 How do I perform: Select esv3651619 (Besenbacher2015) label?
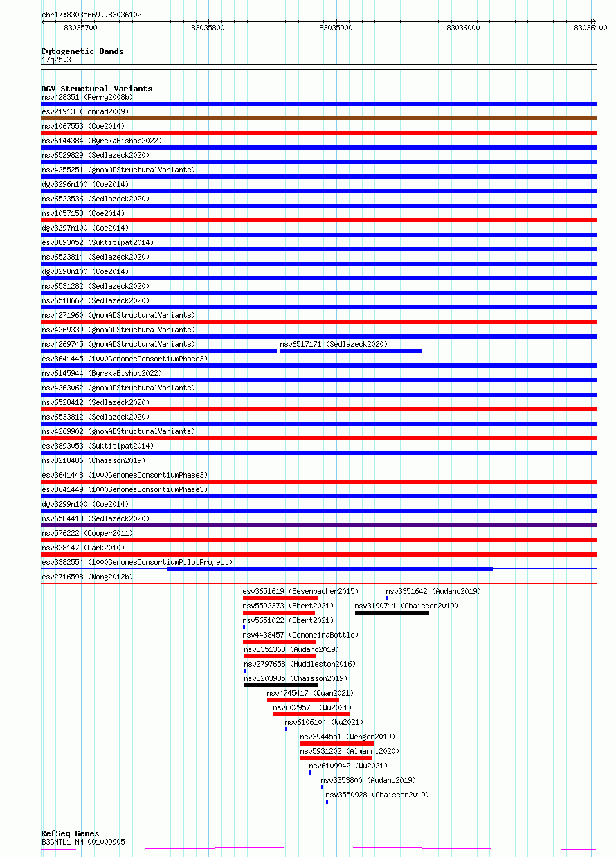[300, 591]
